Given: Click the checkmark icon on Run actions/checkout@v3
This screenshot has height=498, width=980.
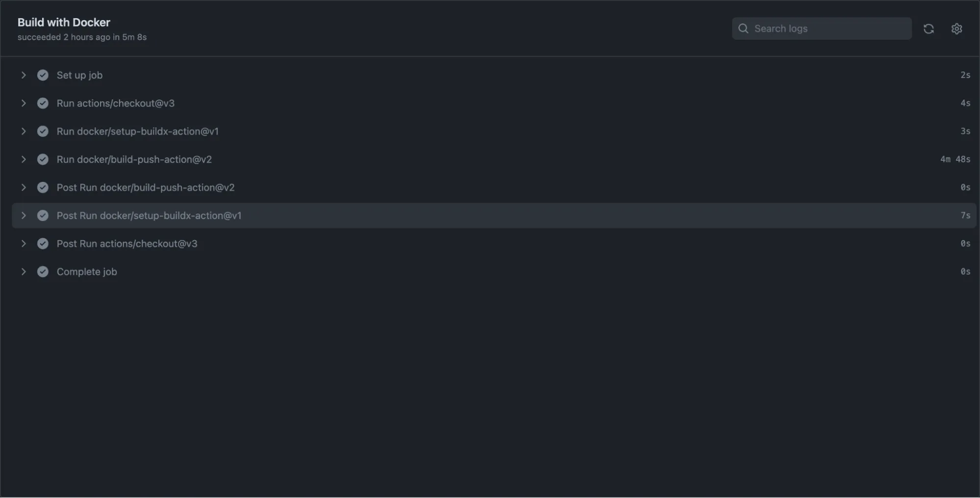Looking at the screenshot, I should click(x=43, y=103).
